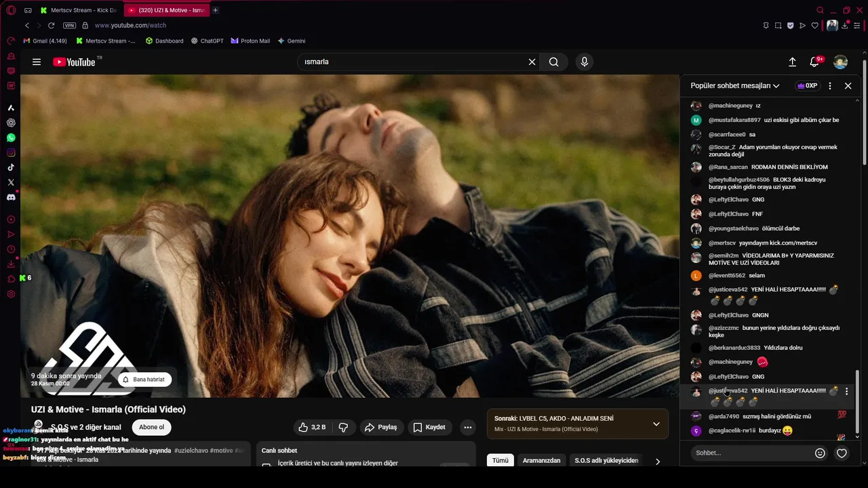Reload the current page
Viewport: 868px width, 488px height.
(x=51, y=25)
